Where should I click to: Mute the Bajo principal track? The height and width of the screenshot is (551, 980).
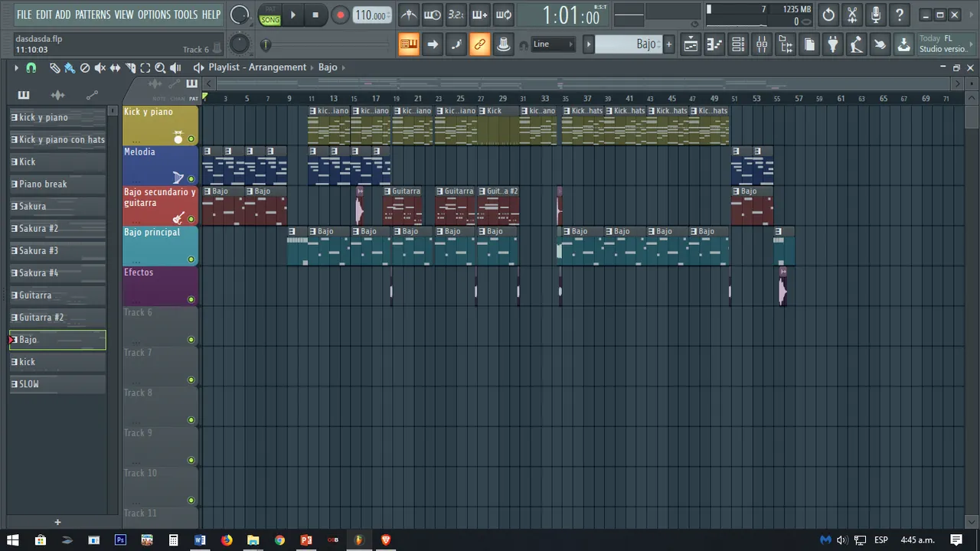coord(191,259)
